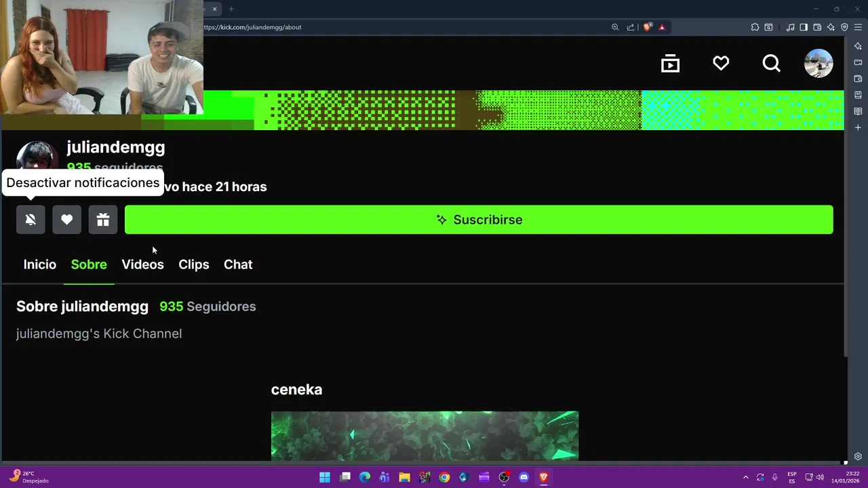Click the share icon in address bar
The width and height of the screenshot is (868, 488).
coord(631,27)
